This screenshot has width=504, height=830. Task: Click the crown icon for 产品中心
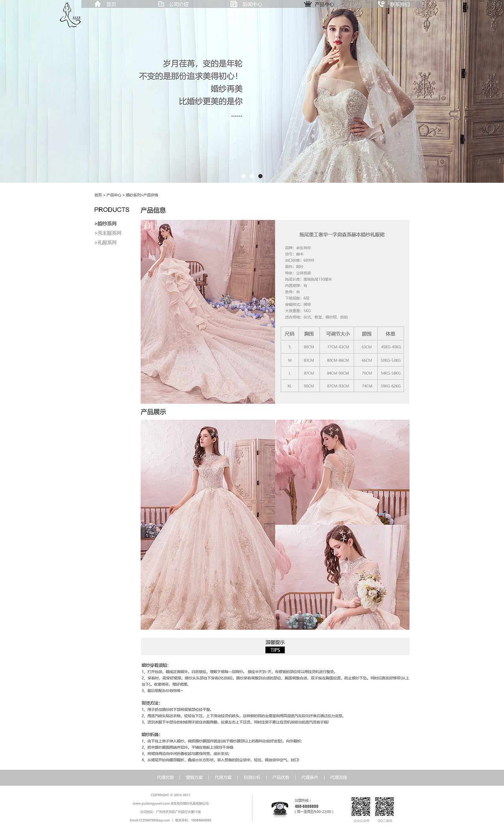pyautogui.click(x=308, y=4)
